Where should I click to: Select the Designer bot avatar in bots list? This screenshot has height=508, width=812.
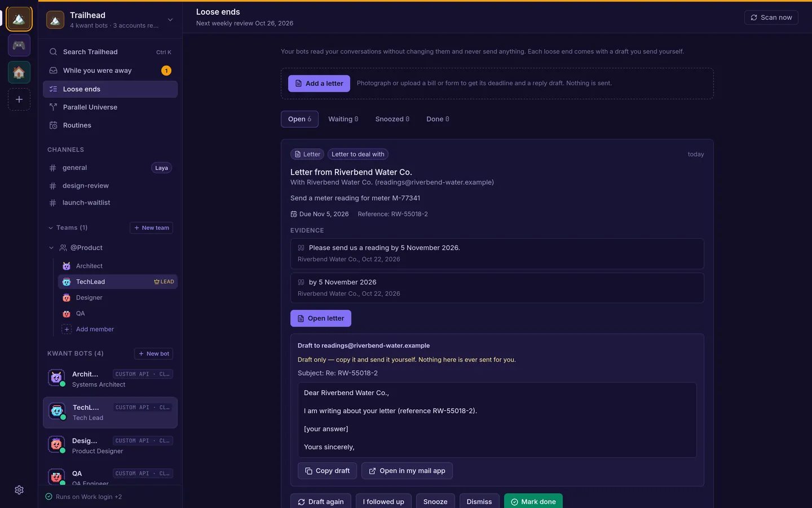coord(56,445)
